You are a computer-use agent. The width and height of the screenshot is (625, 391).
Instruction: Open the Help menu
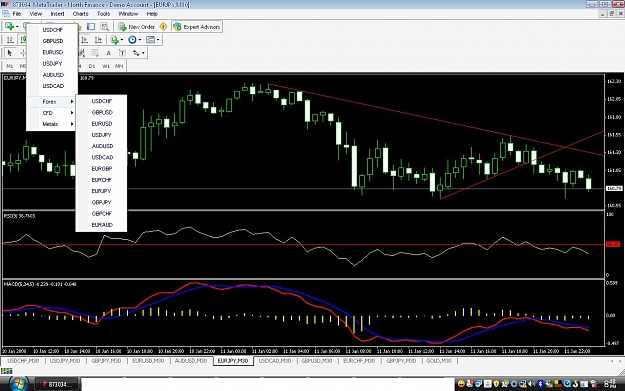pos(152,14)
